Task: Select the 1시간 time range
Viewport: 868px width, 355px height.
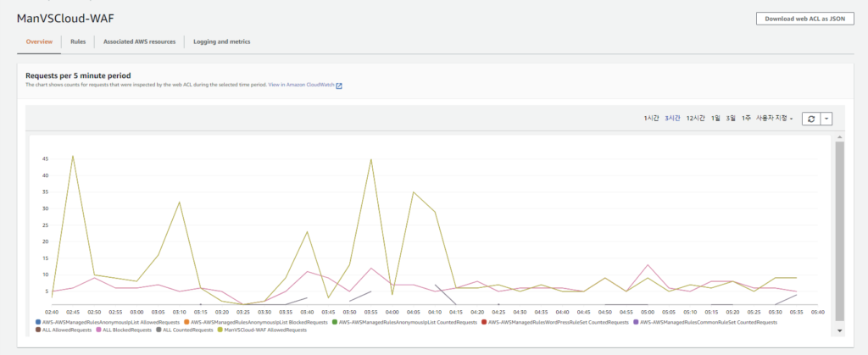Action: click(x=651, y=119)
